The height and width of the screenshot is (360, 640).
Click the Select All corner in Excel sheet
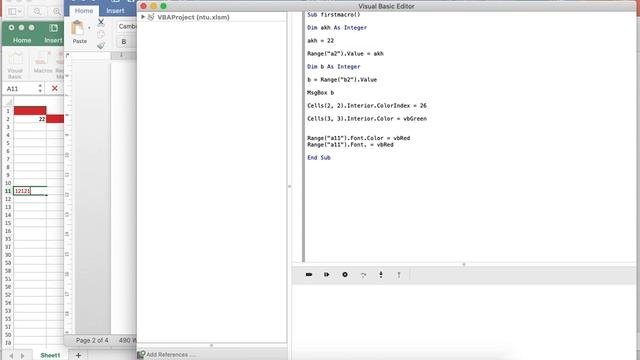click(x=8, y=102)
